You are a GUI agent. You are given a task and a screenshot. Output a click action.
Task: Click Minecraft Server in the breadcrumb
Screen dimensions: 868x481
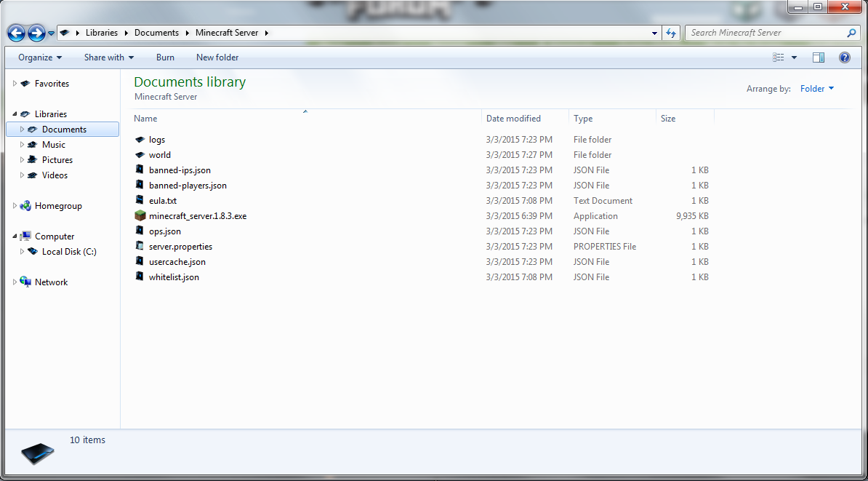coord(227,33)
